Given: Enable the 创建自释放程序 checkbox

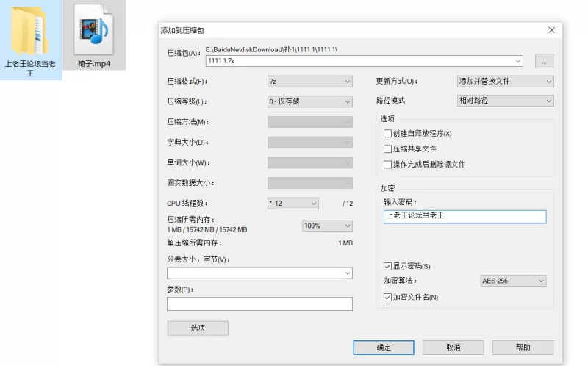Looking at the screenshot, I should pos(387,134).
